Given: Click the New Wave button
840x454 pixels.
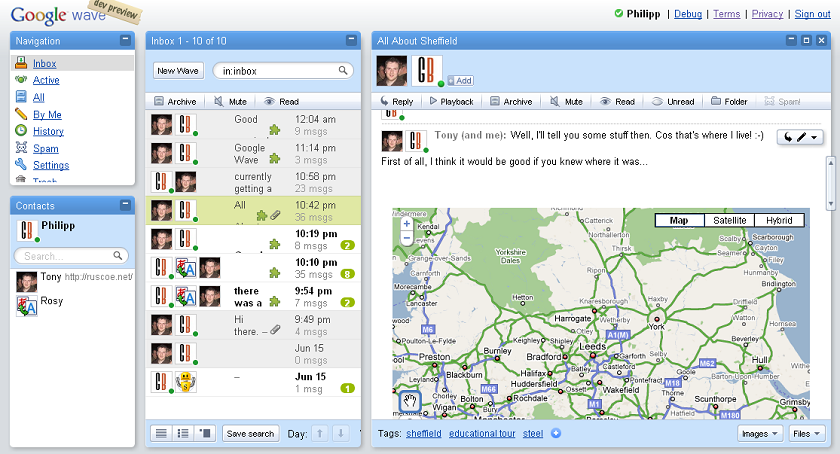Looking at the screenshot, I should 178,71.
